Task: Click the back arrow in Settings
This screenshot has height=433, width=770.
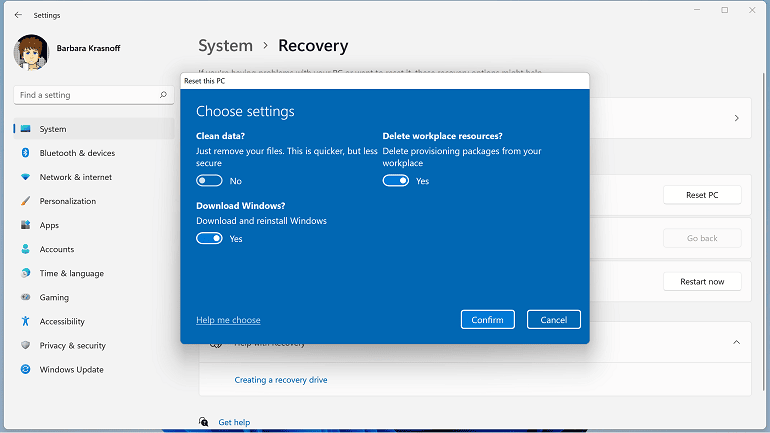Action: [x=18, y=15]
